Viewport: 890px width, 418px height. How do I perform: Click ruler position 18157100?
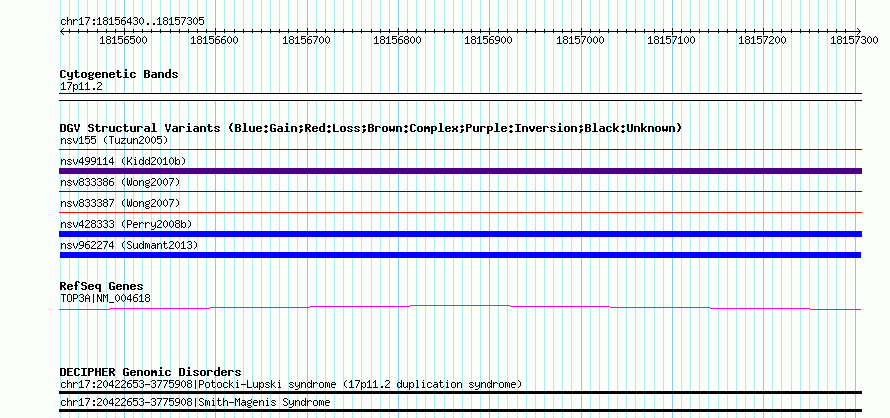671,40
